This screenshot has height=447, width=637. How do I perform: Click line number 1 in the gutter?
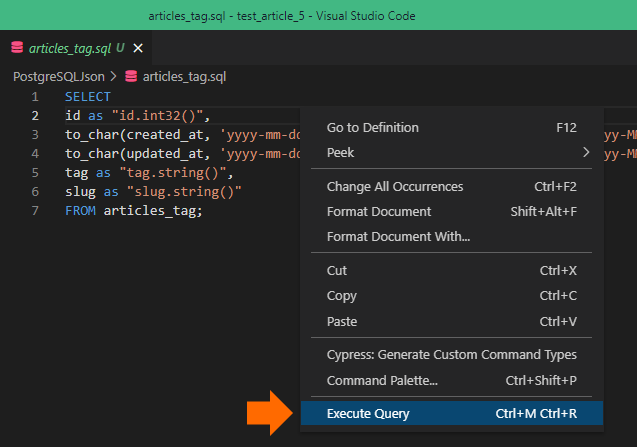(35, 97)
